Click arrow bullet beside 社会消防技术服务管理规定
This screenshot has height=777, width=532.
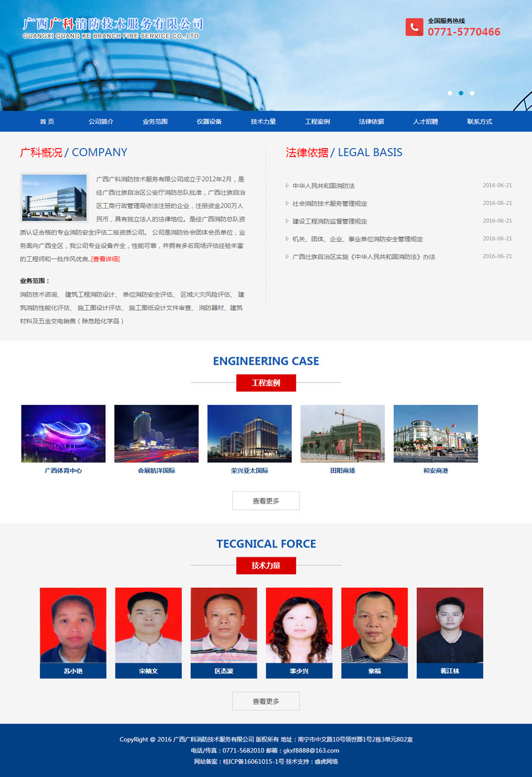click(x=287, y=203)
